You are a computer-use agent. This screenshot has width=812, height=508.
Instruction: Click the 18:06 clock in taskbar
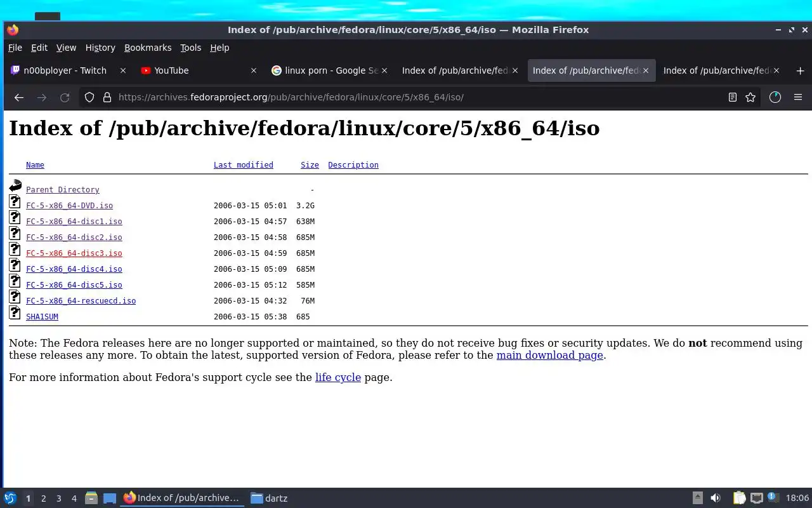[797, 498]
